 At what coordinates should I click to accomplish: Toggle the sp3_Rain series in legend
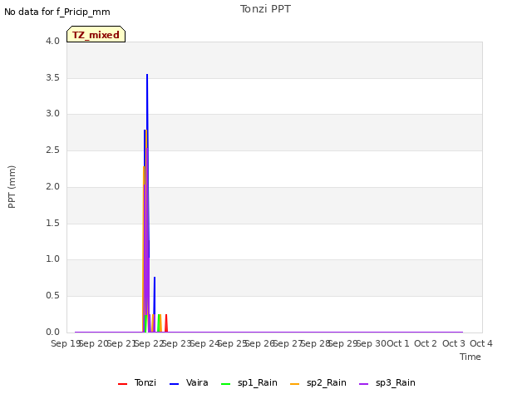[387, 382]
